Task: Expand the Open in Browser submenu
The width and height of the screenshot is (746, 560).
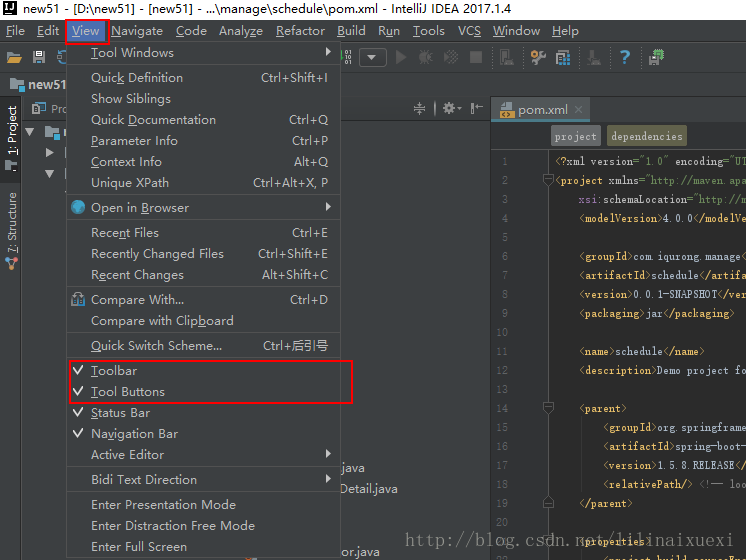Action: tap(204, 207)
